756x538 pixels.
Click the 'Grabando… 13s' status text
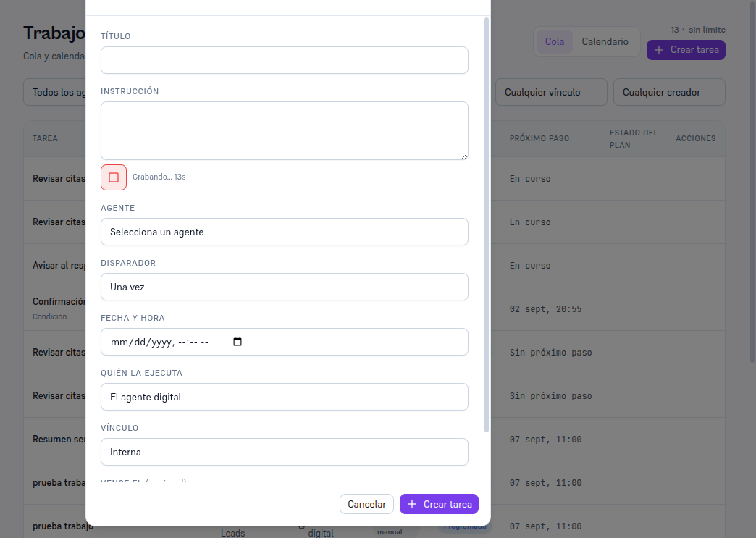[159, 177]
